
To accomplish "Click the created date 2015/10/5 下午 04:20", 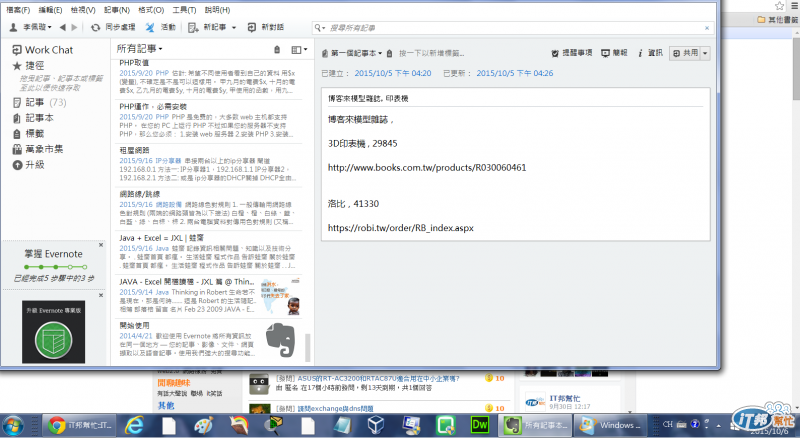I will (x=393, y=74).
